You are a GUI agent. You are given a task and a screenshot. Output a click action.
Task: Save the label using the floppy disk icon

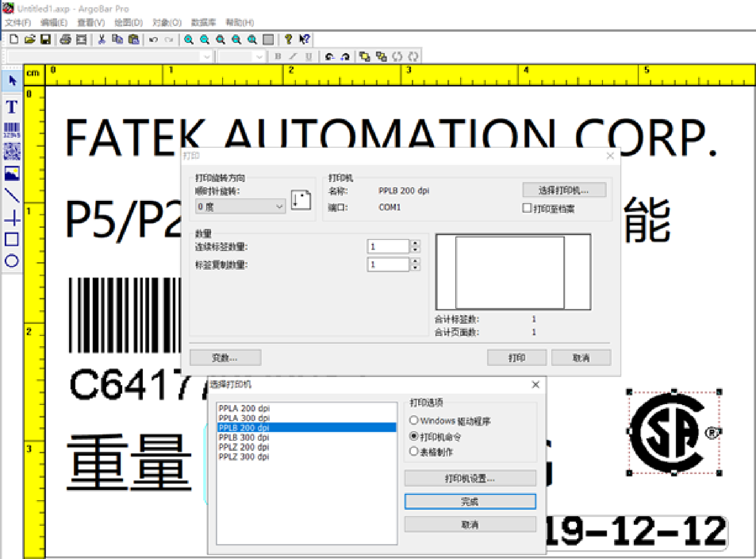45,39
